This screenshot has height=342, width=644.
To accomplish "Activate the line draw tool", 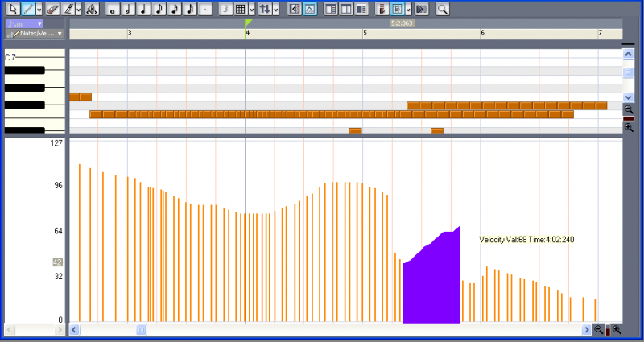I will (x=28, y=9).
